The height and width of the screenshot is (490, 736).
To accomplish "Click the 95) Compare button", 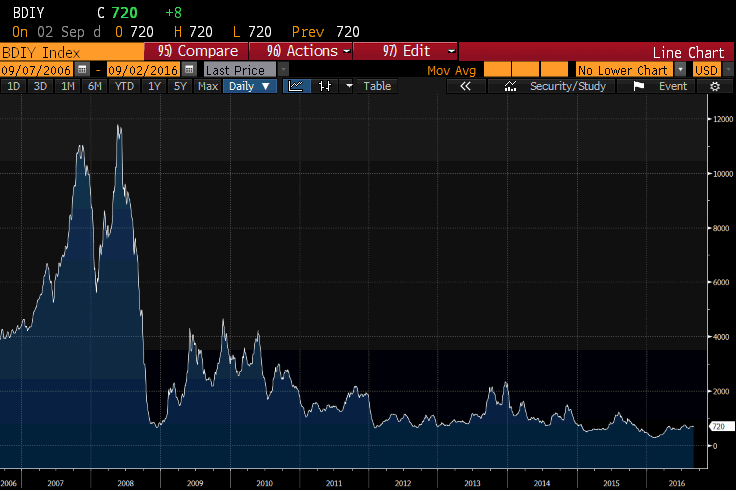I will (x=196, y=51).
